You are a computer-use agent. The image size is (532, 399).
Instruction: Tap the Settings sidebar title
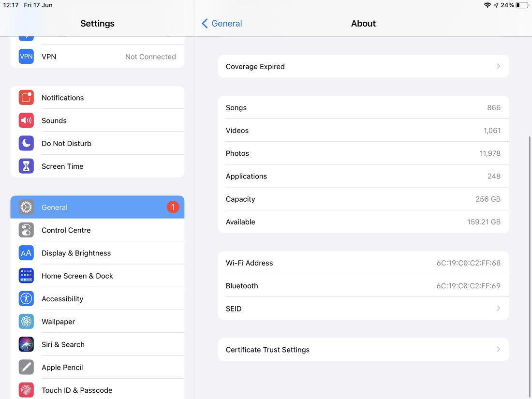97,23
